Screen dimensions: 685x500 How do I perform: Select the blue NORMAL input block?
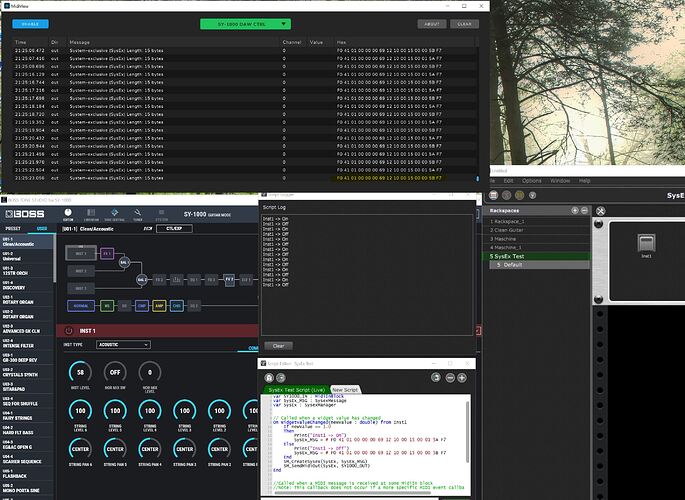[81, 306]
